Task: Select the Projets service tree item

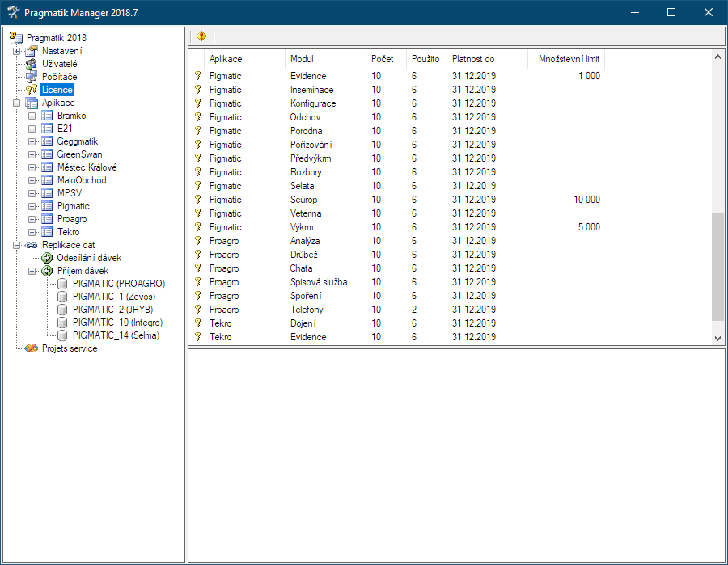Action: tap(70, 348)
